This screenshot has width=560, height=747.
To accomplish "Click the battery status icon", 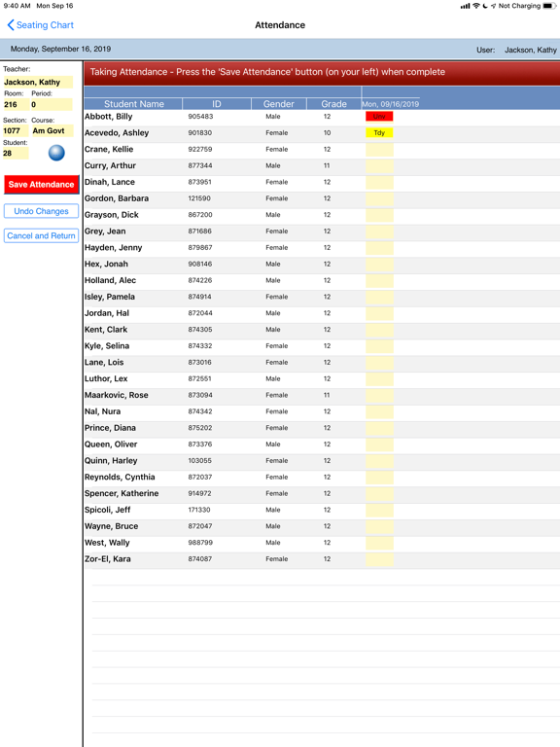I will (549, 6).
